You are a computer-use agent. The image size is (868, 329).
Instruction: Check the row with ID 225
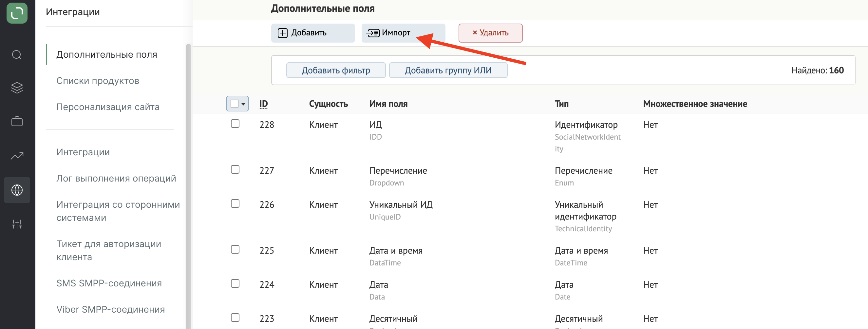(x=235, y=249)
